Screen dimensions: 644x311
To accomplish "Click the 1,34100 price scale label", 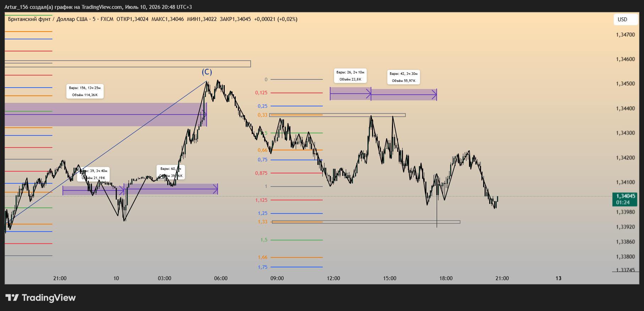I will (626, 182).
